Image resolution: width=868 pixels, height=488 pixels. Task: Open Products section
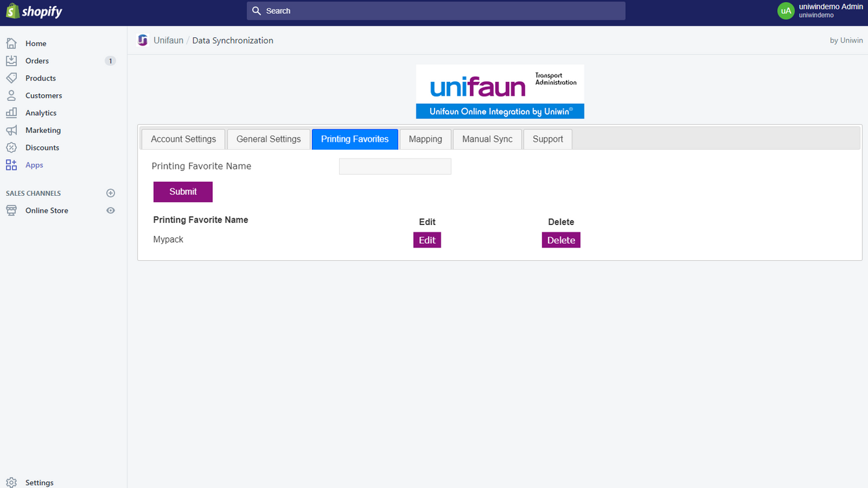tap(41, 78)
